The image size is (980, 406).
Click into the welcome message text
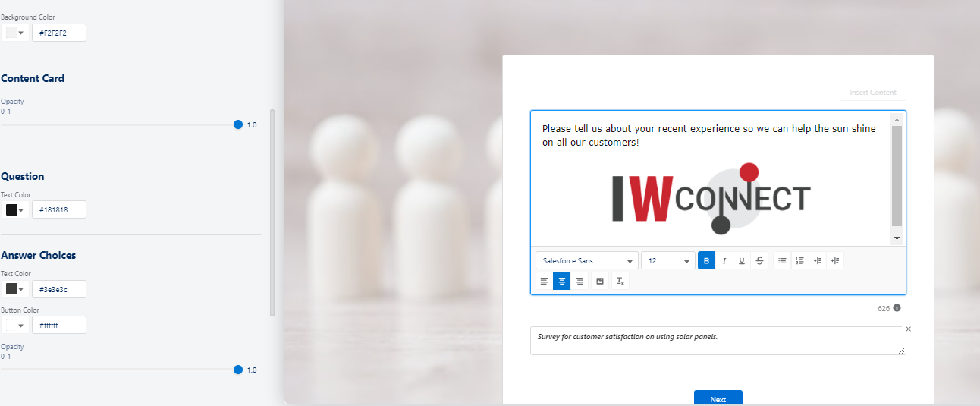708,135
